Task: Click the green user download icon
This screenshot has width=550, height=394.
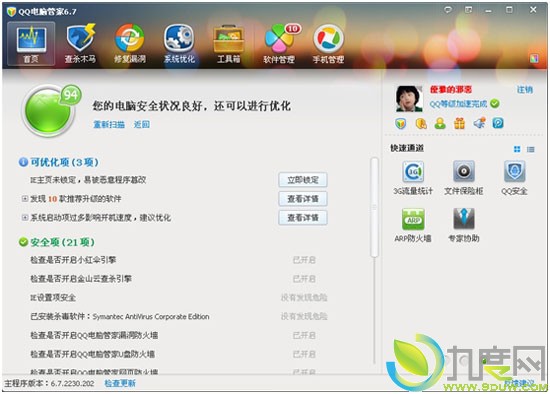Action: [x=440, y=123]
